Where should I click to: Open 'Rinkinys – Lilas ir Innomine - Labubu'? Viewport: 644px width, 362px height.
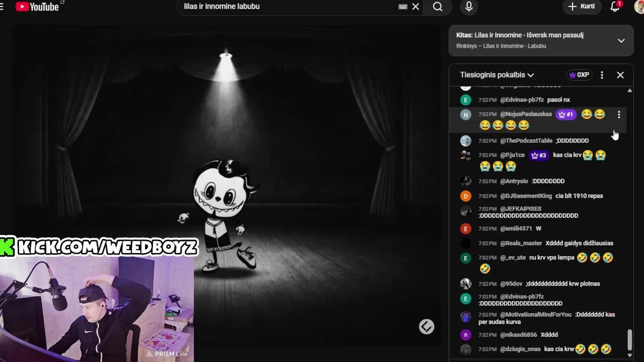pyautogui.click(x=501, y=46)
